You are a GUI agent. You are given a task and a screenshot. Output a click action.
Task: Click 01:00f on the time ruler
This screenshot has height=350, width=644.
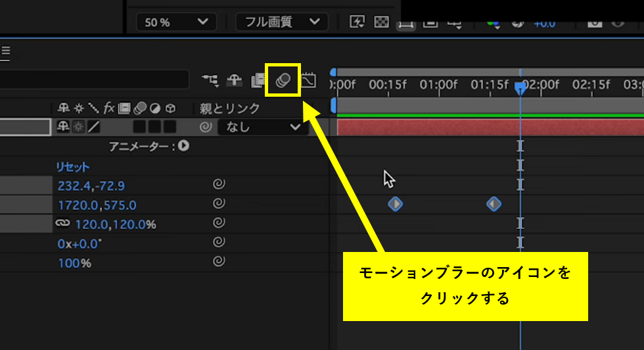pyautogui.click(x=438, y=85)
